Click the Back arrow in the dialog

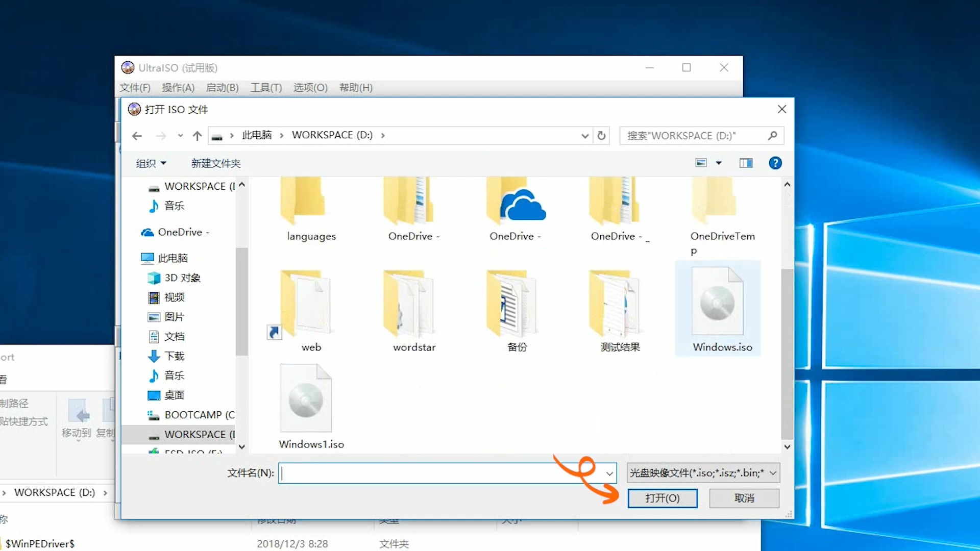tap(137, 136)
